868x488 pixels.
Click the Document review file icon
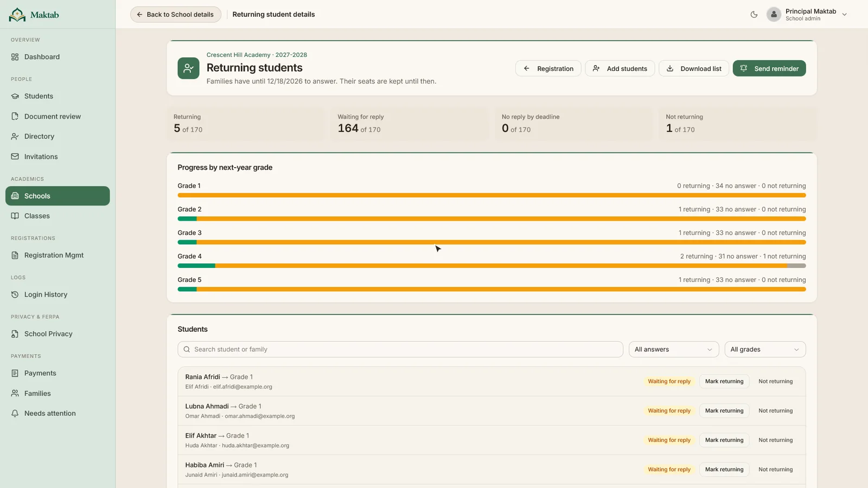click(x=15, y=117)
